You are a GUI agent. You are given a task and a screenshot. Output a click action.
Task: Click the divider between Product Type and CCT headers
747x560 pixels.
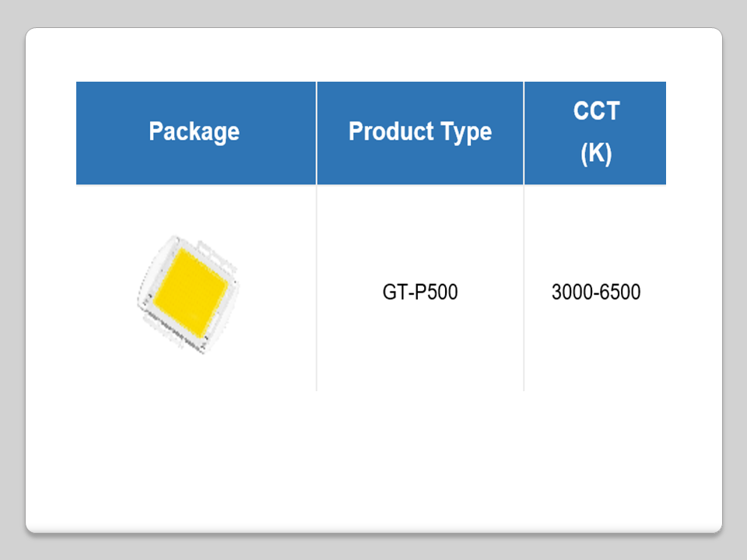pyautogui.click(x=524, y=132)
